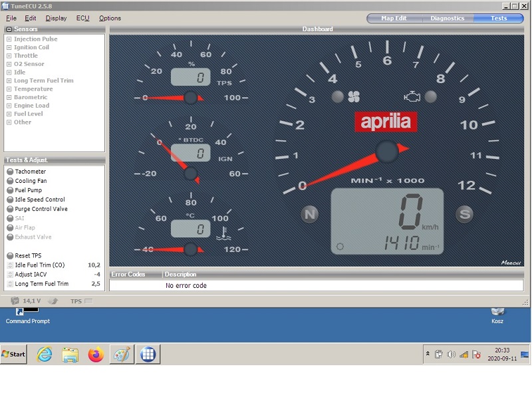Switch to the Diagnostics tab
Image resolution: width=532 pixels, height=399 pixels.
448,19
